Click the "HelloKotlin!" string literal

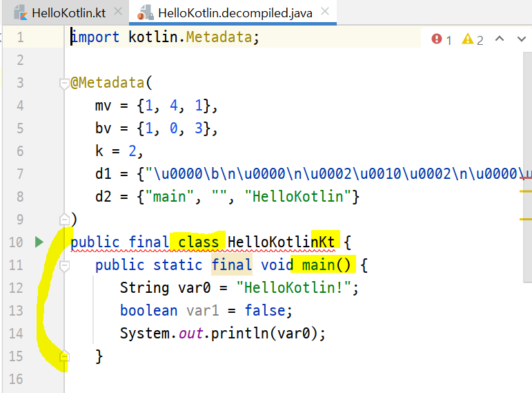pos(294,288)
